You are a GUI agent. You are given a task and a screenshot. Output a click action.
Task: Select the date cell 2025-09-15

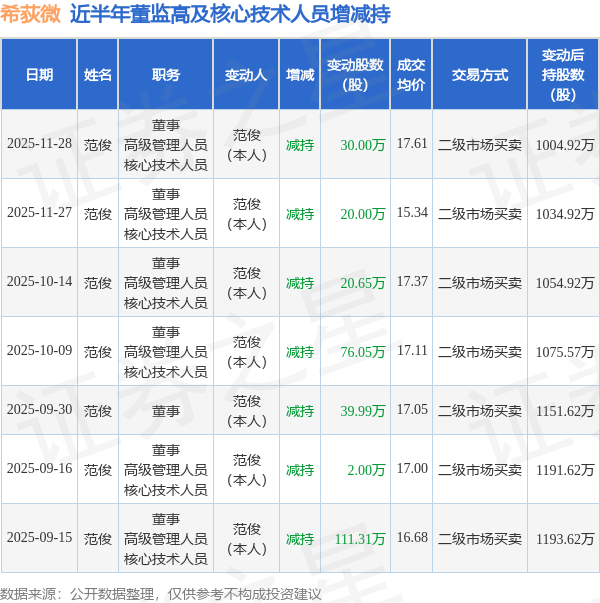[39, 537]
